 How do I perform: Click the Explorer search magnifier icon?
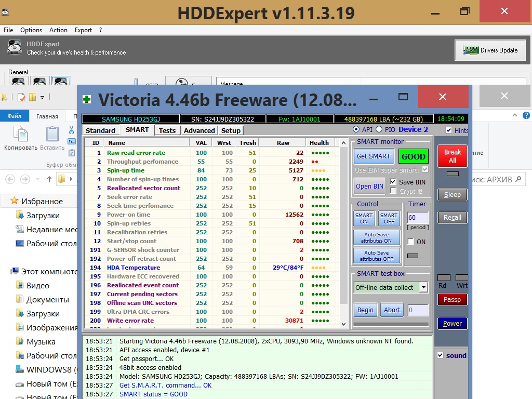click(x=518, y=179)
